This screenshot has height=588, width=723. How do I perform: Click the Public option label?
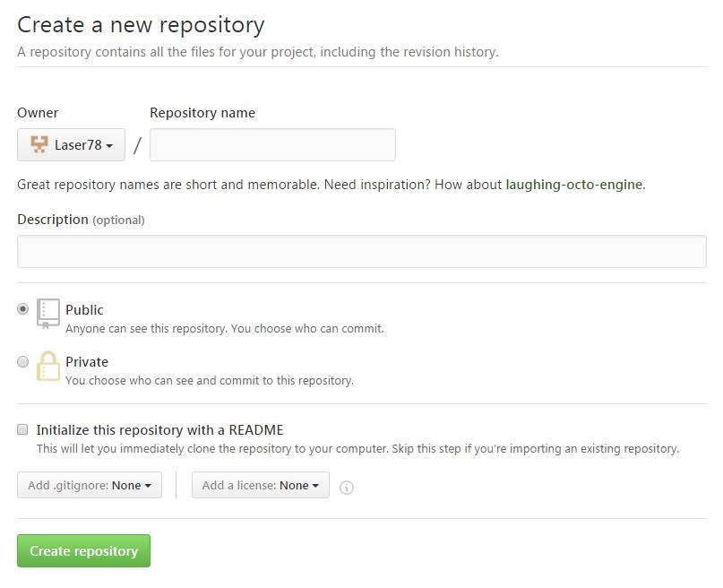[84, 310]
